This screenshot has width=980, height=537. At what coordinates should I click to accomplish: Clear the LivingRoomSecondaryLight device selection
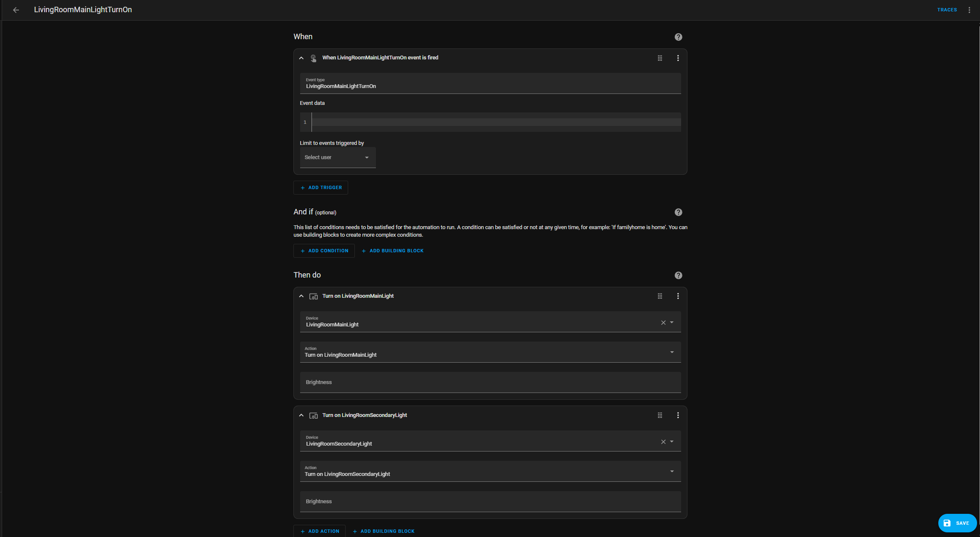coord(663,442)
